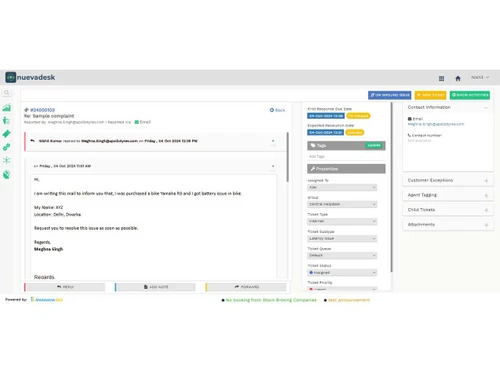500x375 pixels.
Task: Open the apps grid icon in header
Action: click(441, 78)
